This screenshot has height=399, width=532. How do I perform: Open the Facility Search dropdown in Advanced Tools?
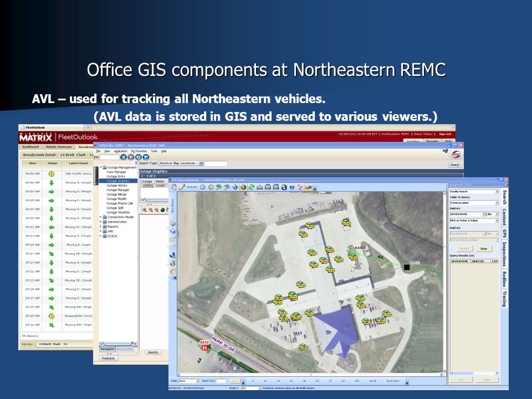(497, 192)
